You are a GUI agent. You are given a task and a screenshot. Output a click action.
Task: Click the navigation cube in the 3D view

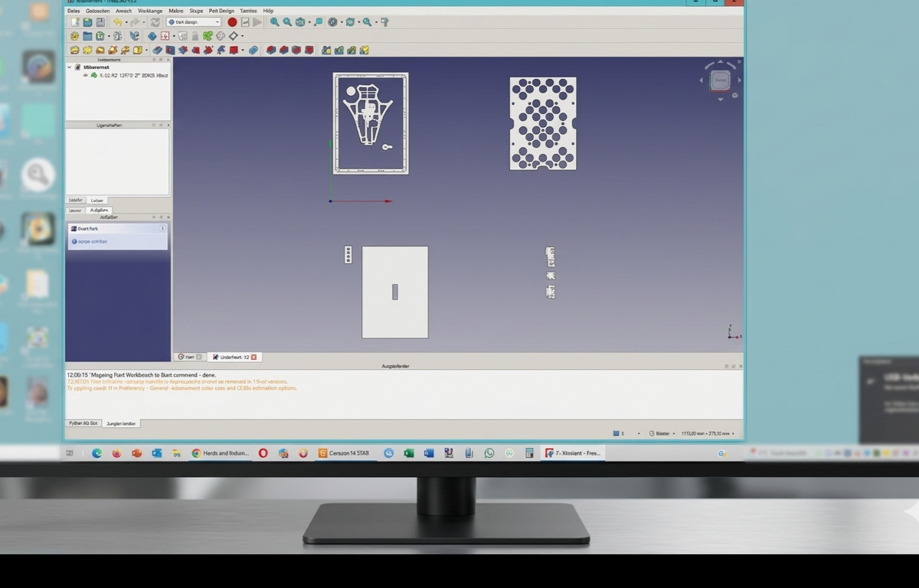point(720,80)
